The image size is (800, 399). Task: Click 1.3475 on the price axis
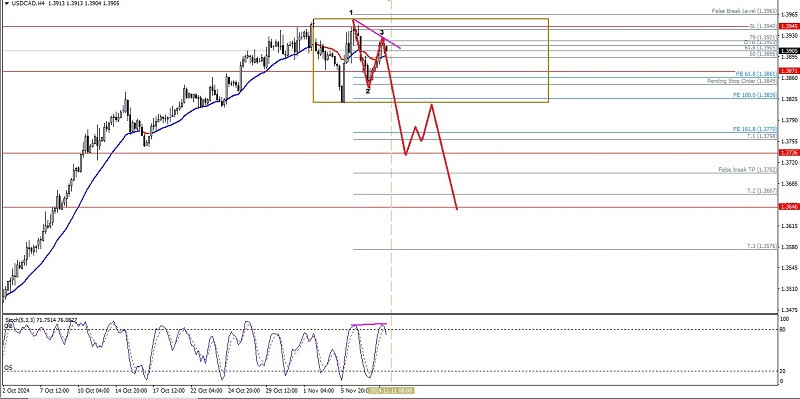pos(789,310)
